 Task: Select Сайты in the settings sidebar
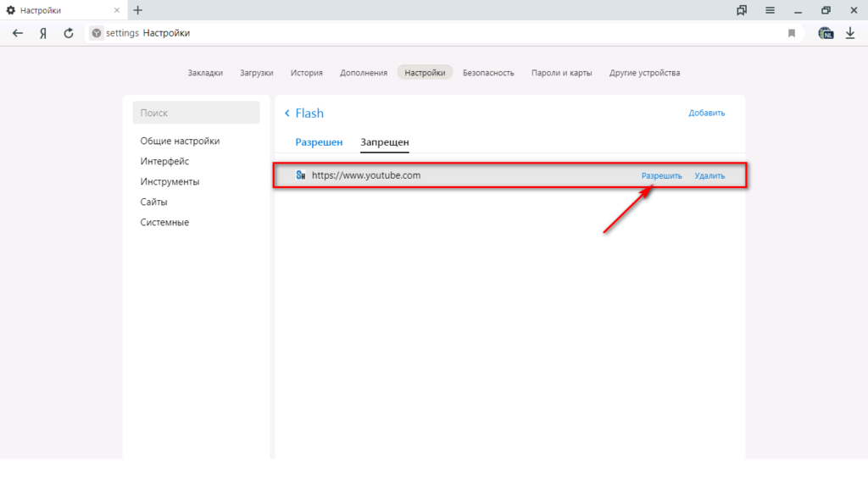[154, 202]
